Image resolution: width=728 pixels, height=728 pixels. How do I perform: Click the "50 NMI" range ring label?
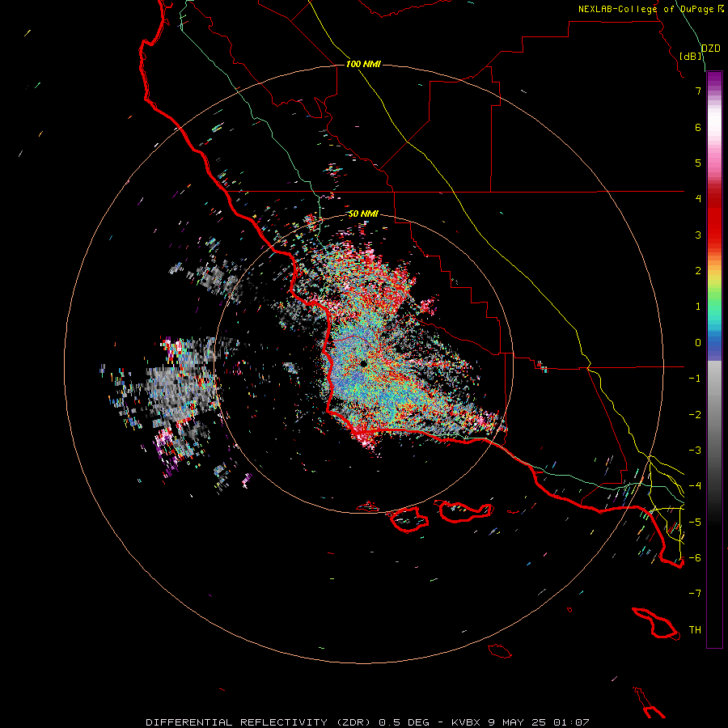[363, 214]
